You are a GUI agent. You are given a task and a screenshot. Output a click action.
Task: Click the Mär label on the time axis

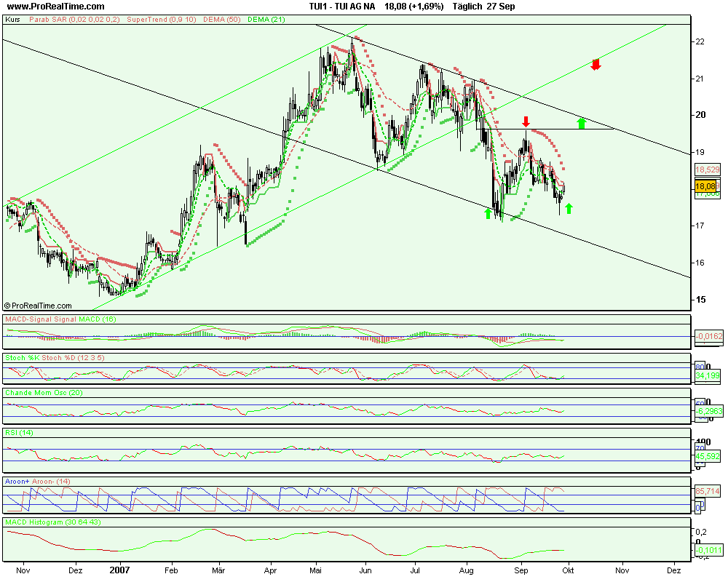(x=218, y=570)
